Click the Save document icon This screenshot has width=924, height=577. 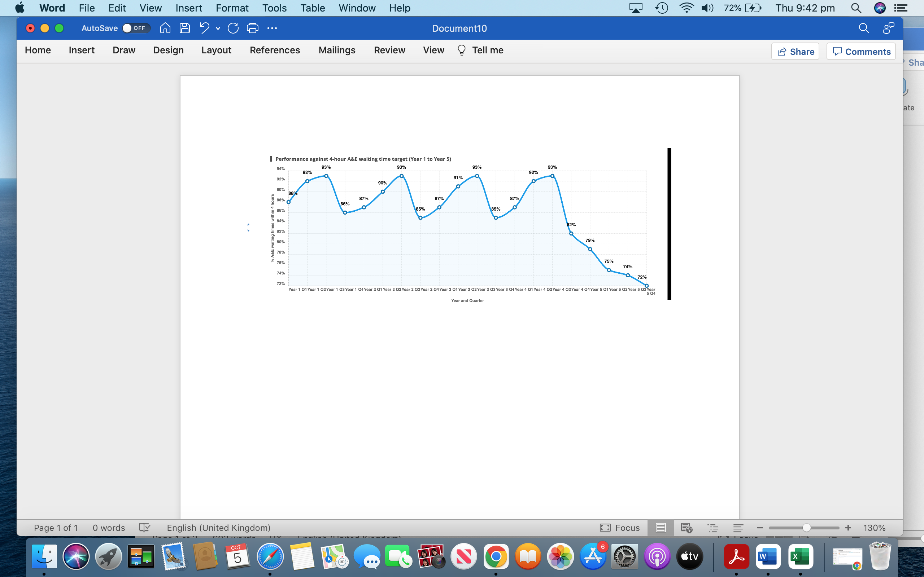tap(185, 28)
